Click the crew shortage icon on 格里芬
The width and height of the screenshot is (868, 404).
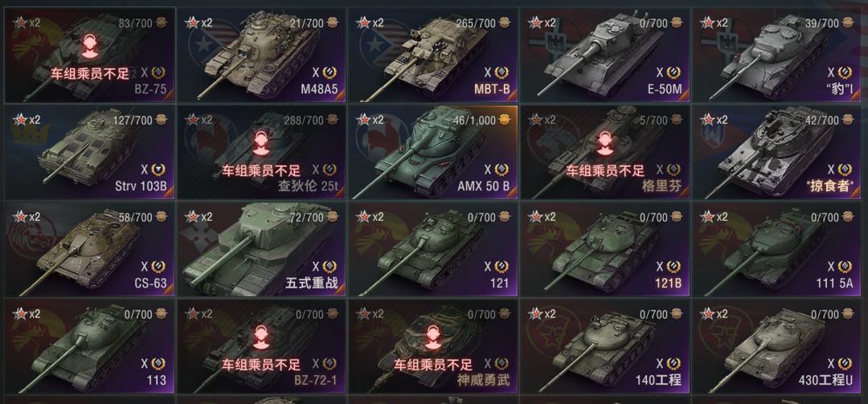(604, 145)
